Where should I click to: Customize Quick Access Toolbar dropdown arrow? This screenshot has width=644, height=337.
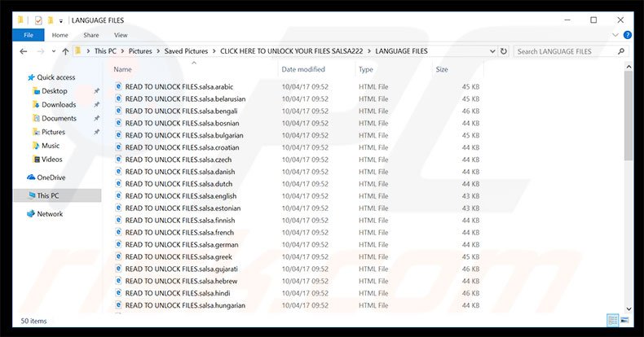[61, 20]
